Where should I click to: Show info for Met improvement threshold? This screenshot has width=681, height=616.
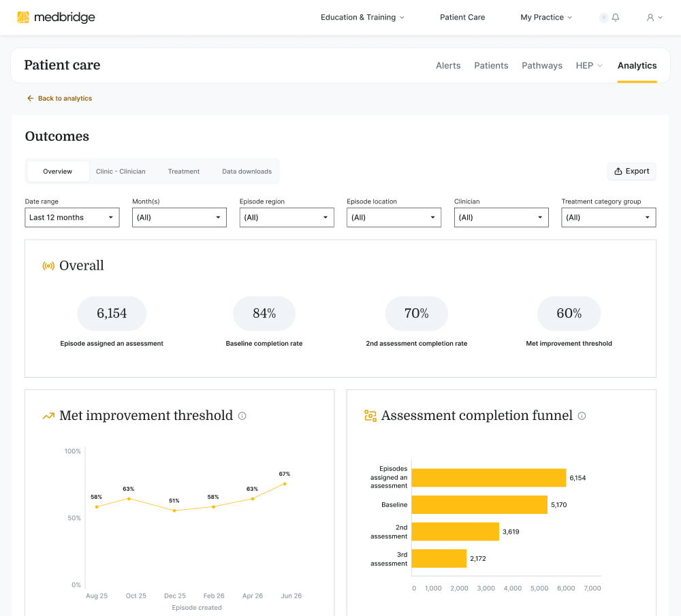click(242, 416)
